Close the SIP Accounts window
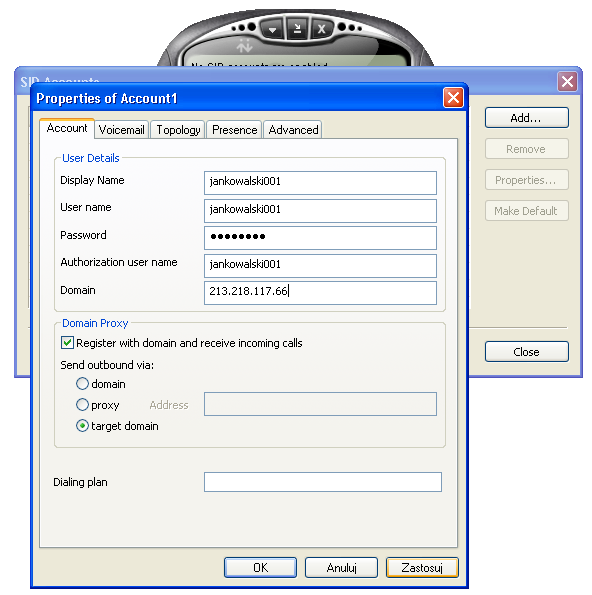The height and width of the screenshot is (595, 592). pos(567,81)
